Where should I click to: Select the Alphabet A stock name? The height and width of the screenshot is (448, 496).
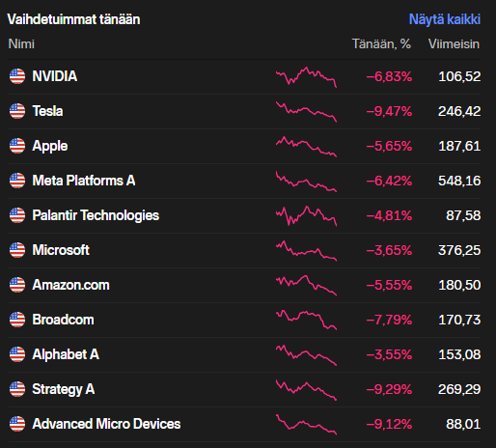pyautogui.click(x=66, y=354)
